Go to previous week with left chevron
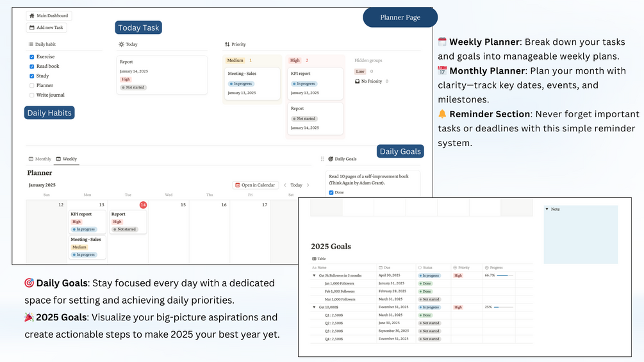This screenshot has width=644, height=362. pos(285,185)
